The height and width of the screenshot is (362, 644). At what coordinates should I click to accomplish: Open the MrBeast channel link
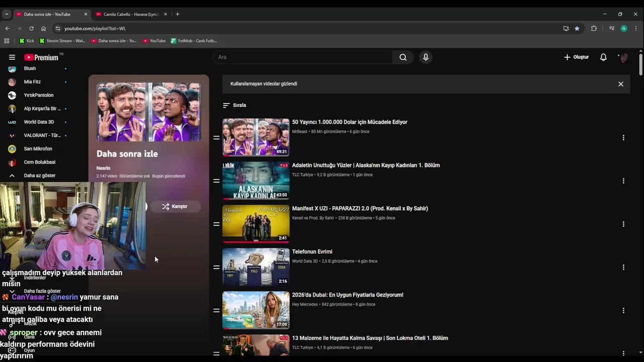tap(299, 132)
